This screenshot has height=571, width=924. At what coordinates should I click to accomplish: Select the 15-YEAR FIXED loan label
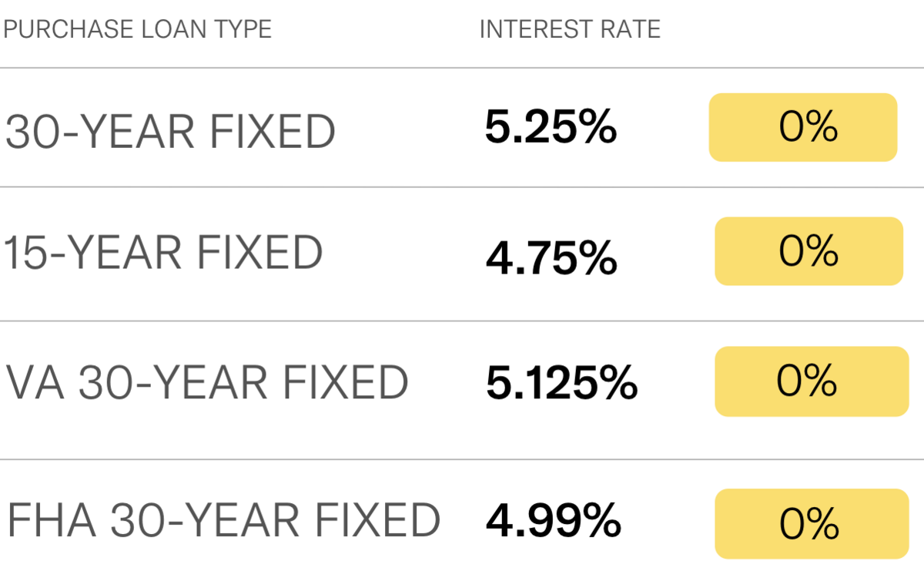pyautogui.click(x=162, y=252)
